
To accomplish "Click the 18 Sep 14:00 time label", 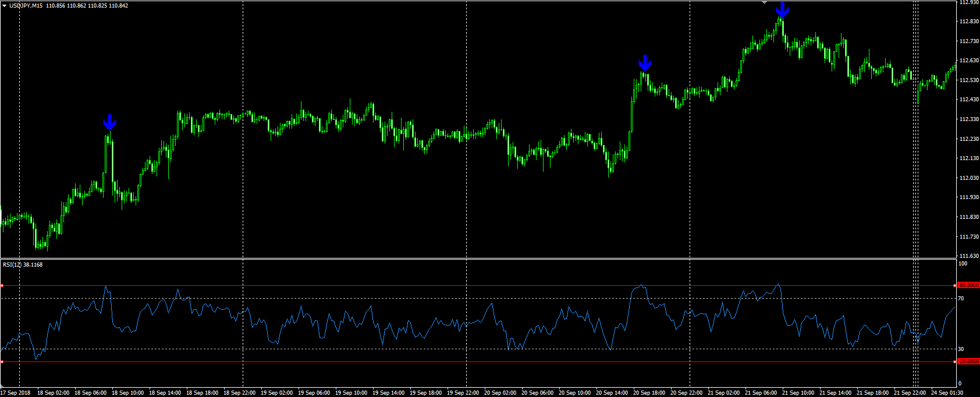I will (x=165, y=393).
